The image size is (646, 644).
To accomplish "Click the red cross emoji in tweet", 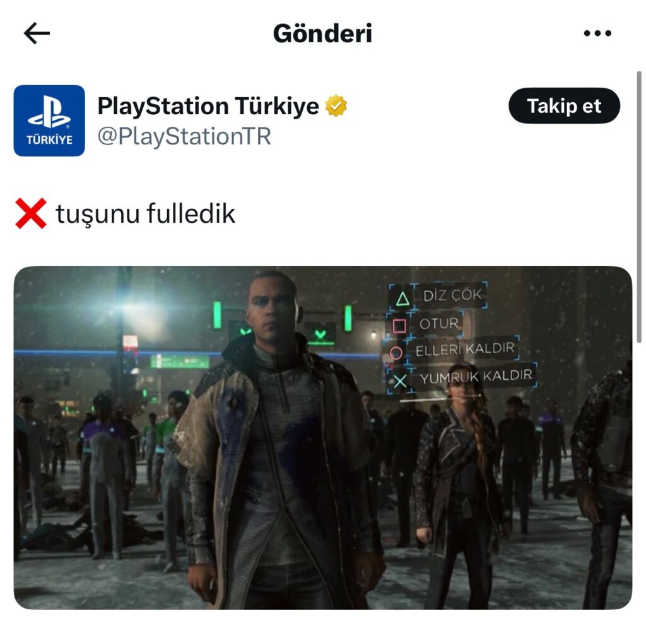I will point(31,213).
